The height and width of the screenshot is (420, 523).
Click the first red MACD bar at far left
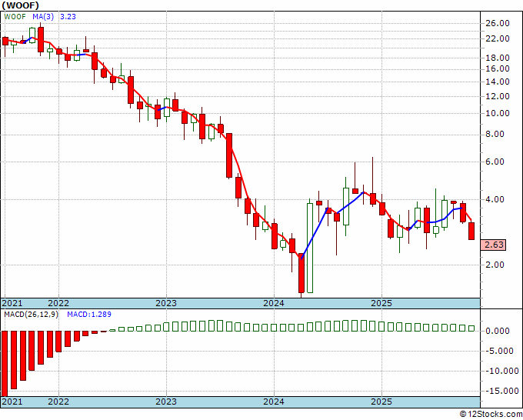tap(5, 363)
